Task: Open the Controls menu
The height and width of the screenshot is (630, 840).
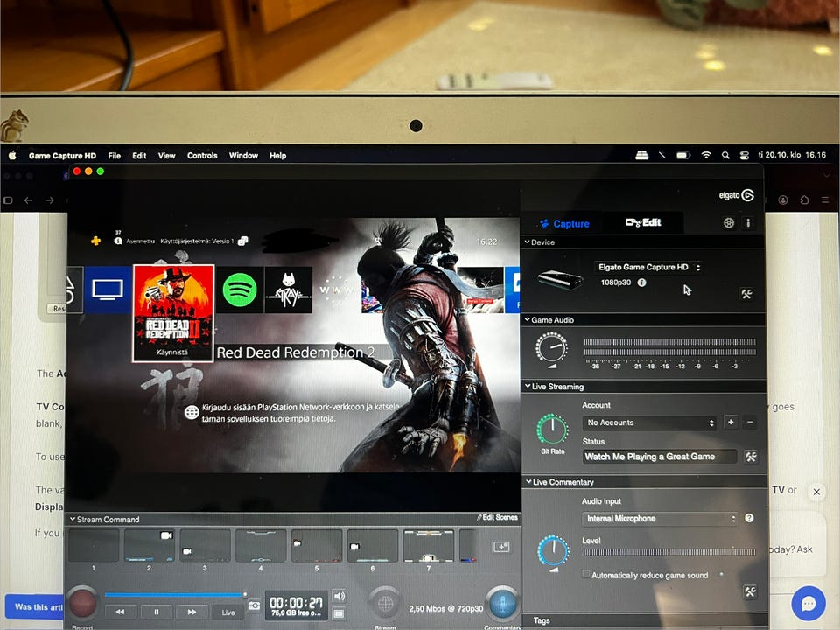Action: pos(202,156)
